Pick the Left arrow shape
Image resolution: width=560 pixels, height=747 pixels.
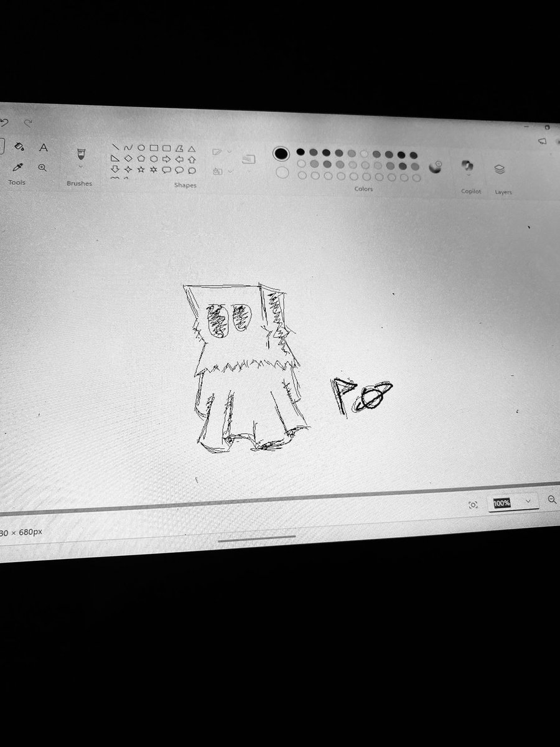(179, 159)
